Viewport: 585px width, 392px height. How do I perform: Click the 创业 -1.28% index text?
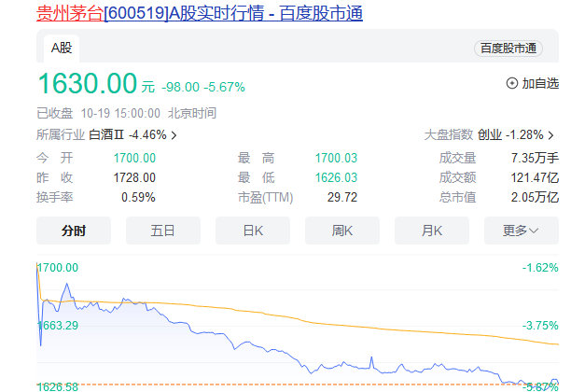510,134
